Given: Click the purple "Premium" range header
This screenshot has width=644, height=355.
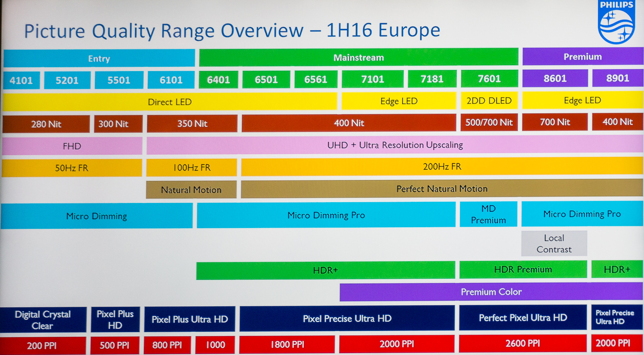Looking at the screenshot, I should (583, 56).
